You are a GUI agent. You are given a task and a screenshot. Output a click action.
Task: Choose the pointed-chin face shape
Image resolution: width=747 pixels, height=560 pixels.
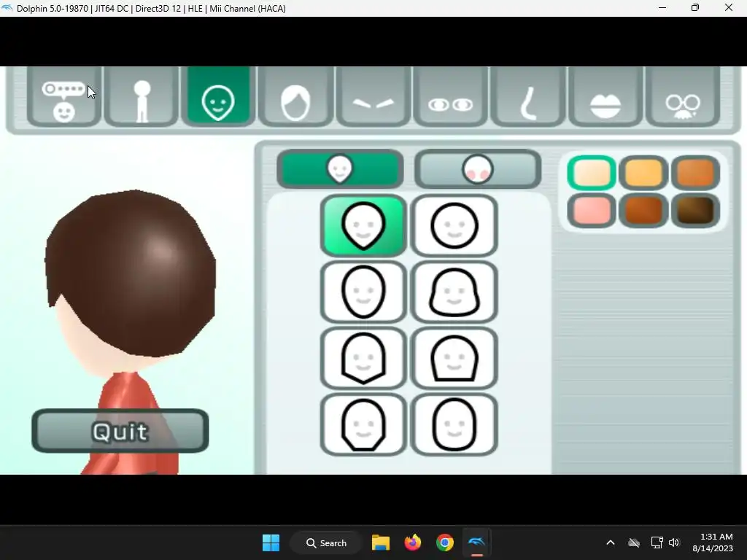(363, 226)
